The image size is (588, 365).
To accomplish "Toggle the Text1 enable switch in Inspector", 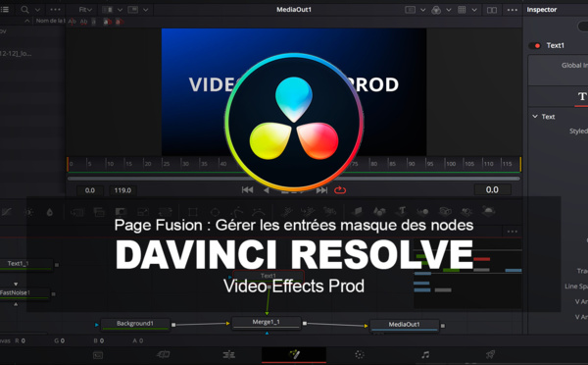I will (x=534, y=45).
